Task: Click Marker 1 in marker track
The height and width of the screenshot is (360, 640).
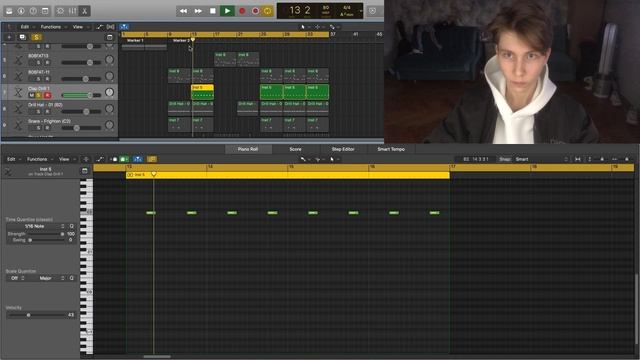Action: pyautogui.click(x=135, y=40)
